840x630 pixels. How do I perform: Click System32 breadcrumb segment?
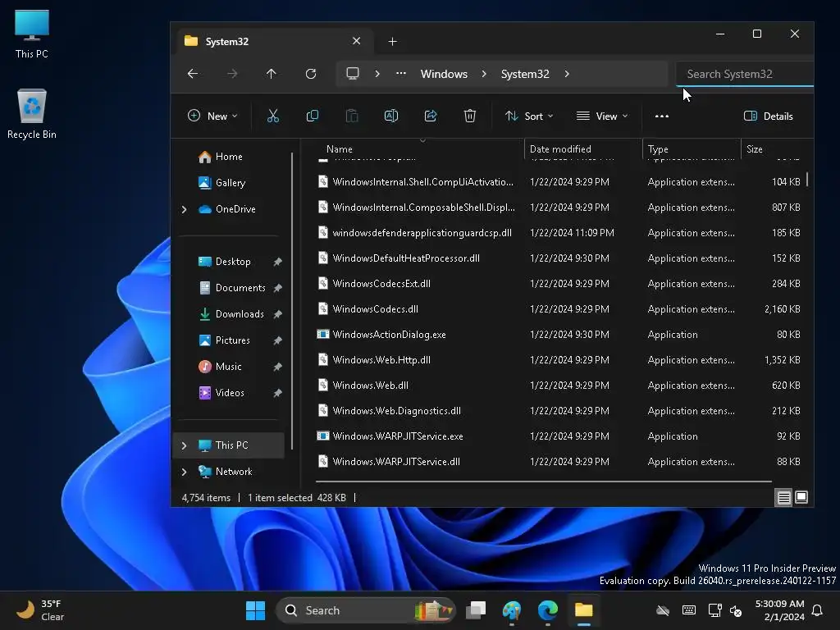tap(525, 74)
